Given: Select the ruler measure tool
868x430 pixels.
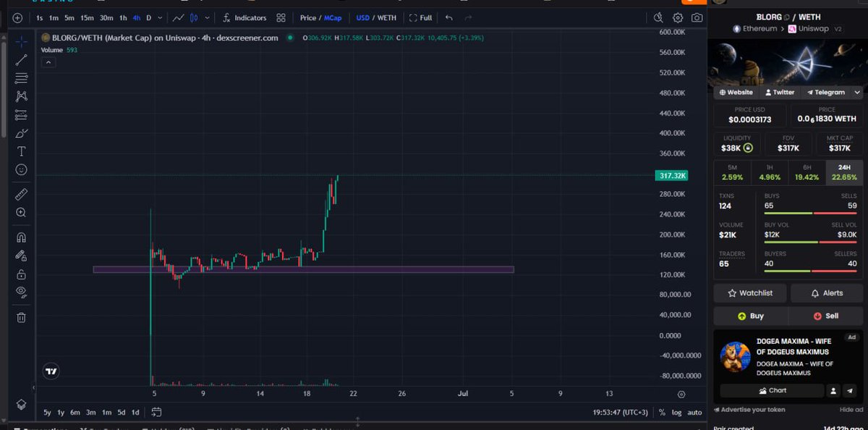Looking at the screenshot, I should coord(21,194).
